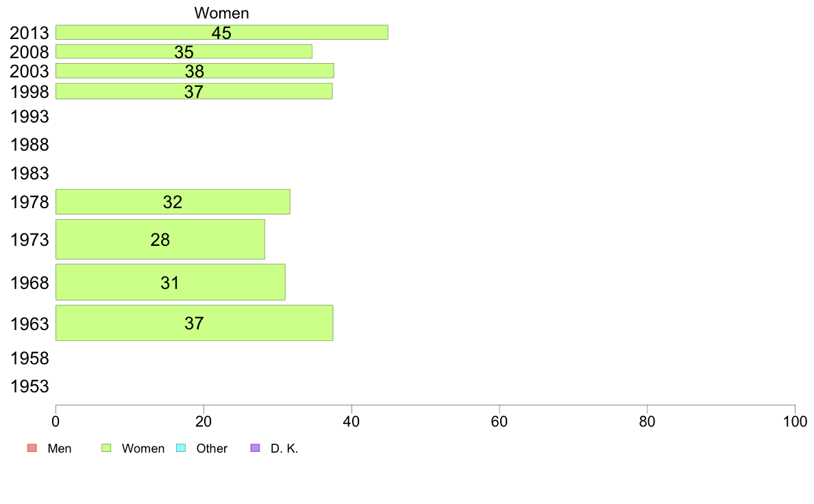Viewport: 814px width, 504px height.
Task: Click the cyan Other legend swatch
Action: [x=181, y=449]
